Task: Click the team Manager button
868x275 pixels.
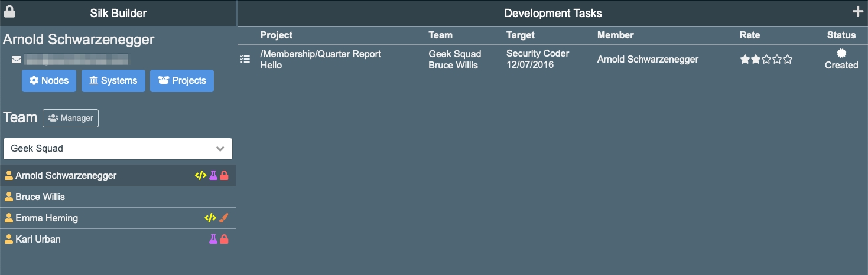Action: pyautogui.click(x=71, y=118)
